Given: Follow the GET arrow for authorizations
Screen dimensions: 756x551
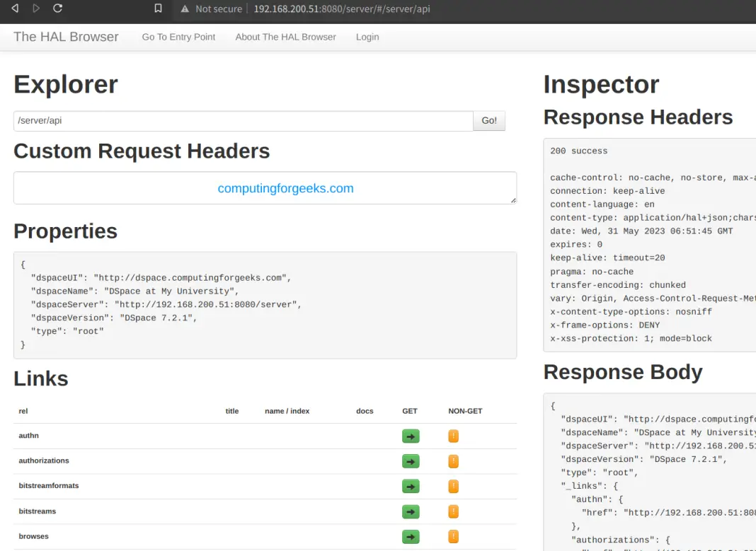Looking at the screenshot, I should click(411, 461).
